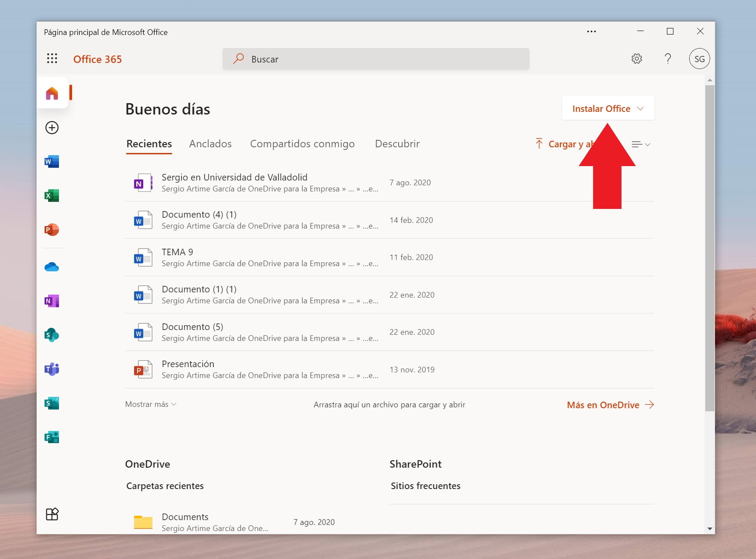Open Office 365 settings with the gear icon
This screenshot has height=559, width=756.
click(x=637, y=59)
